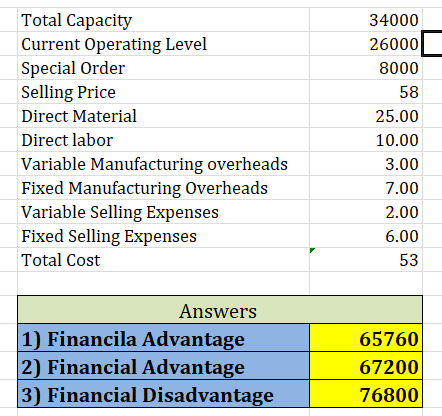Select '1) Financila Advantage' cell
442x416 pixels.
163,338
